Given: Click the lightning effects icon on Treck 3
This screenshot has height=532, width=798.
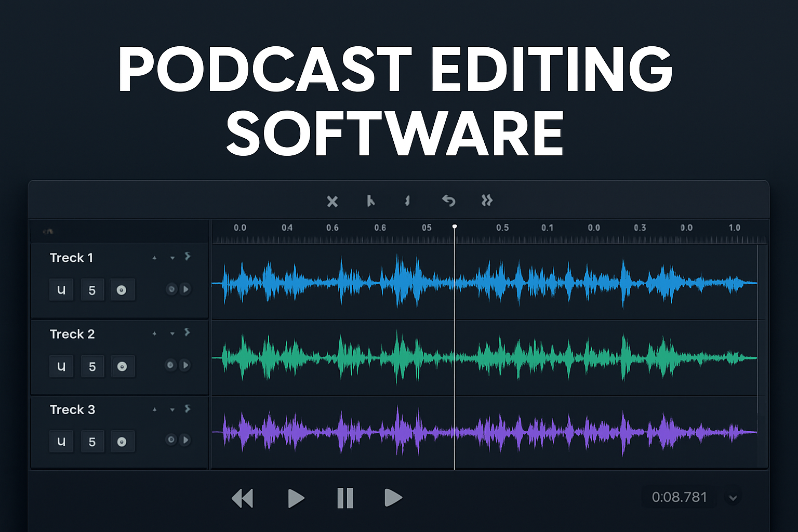Looking at the screenshot, I should point(188,408).
